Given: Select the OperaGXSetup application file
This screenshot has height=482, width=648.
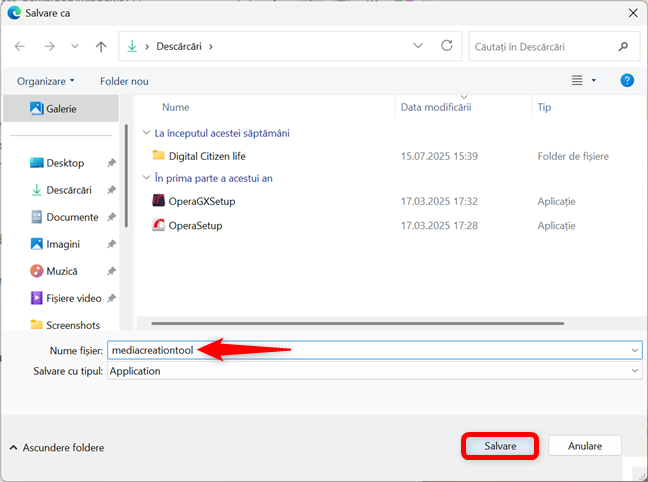Looking at the screenshot, I should 201,201.
